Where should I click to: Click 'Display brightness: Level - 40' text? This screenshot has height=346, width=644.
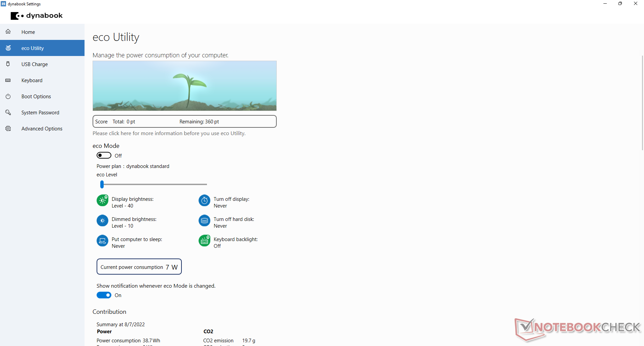pos(132,203)
